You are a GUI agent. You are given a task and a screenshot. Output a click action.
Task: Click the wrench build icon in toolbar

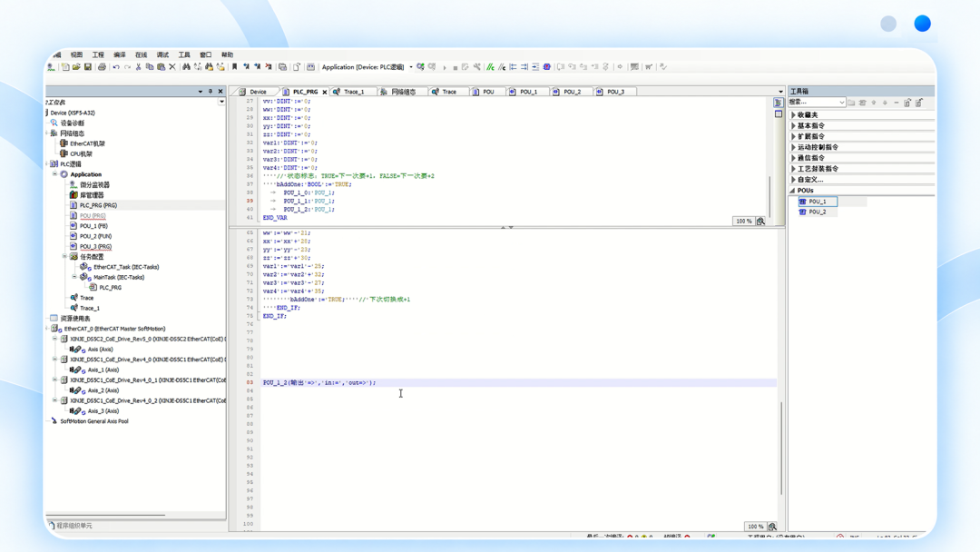(x=477, y=67)
